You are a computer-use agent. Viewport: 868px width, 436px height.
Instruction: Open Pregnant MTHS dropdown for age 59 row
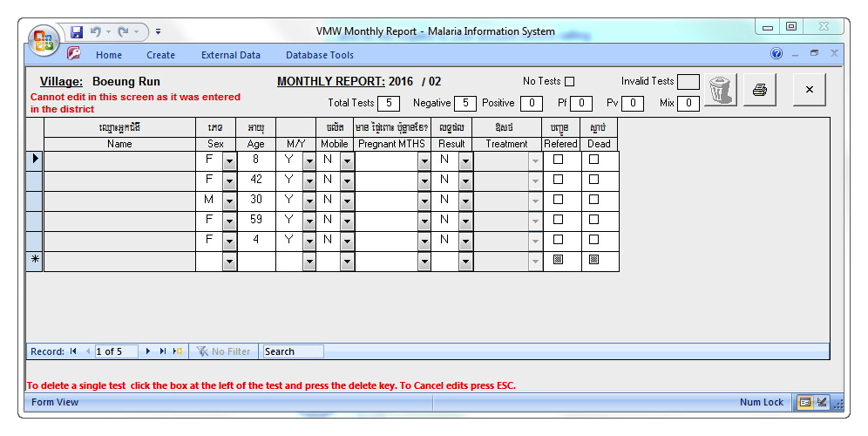[x=424, y=221]
